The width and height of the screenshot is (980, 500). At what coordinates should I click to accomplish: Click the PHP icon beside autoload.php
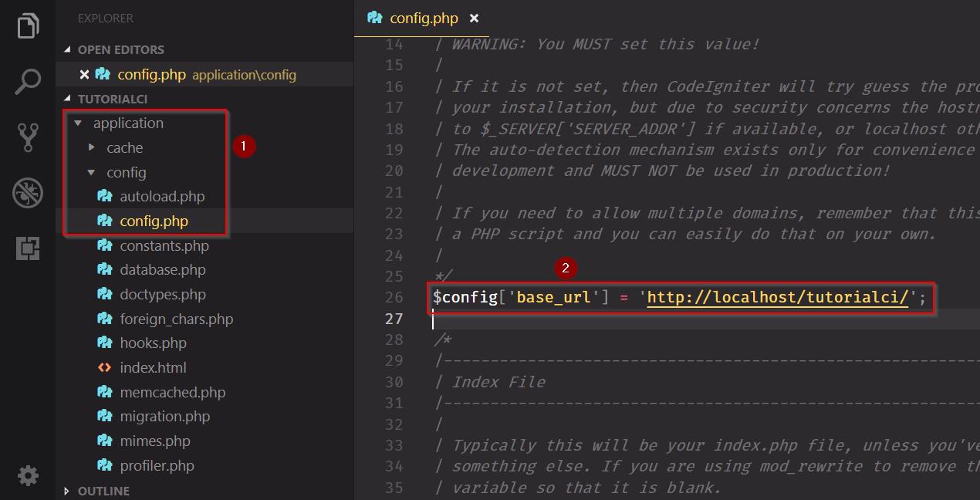pos(105,196)
